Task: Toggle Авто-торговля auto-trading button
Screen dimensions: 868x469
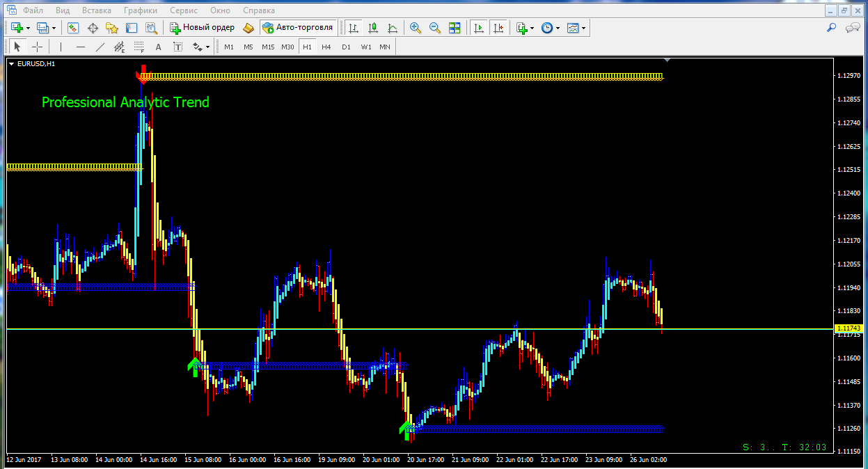Action: pyautogui.click(x=298, y=28)
